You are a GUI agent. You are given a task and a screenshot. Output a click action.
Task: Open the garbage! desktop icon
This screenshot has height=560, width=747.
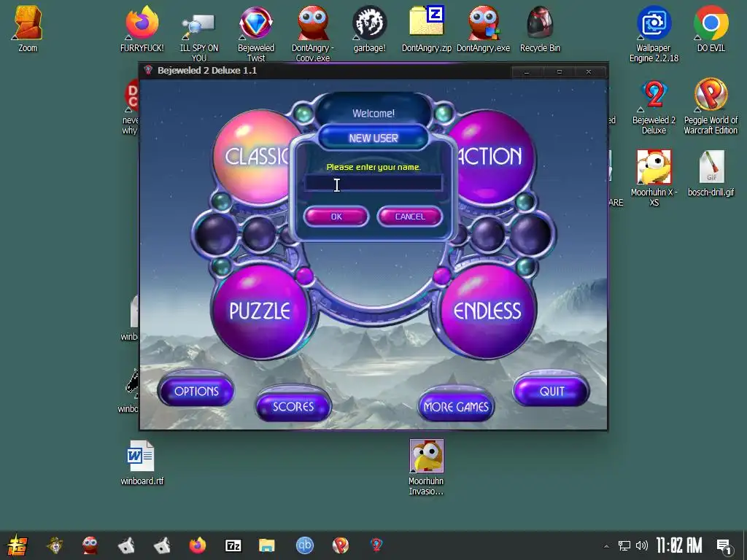[369, 28]
